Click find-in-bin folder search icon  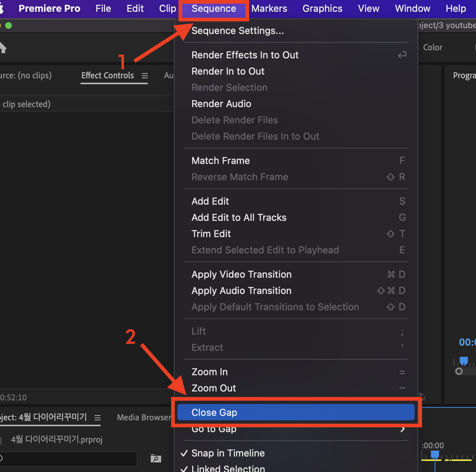pyautogui.click(x=156, y=458)
